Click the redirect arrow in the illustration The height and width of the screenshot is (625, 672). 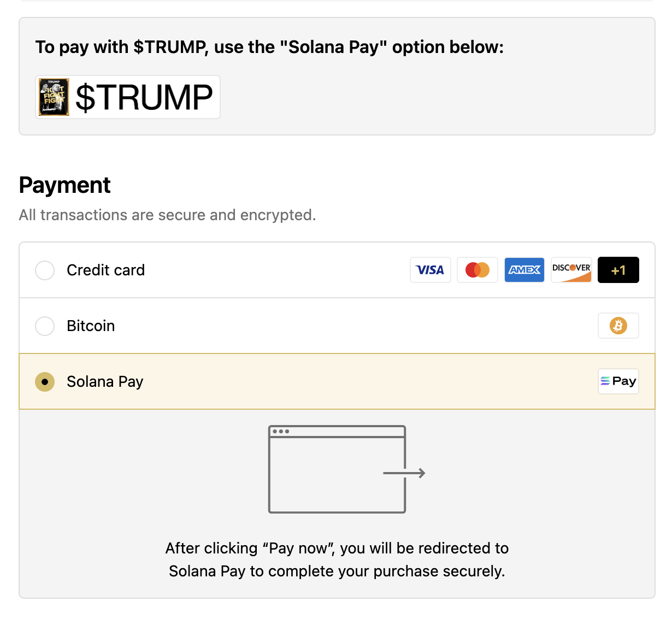(405, 473)
